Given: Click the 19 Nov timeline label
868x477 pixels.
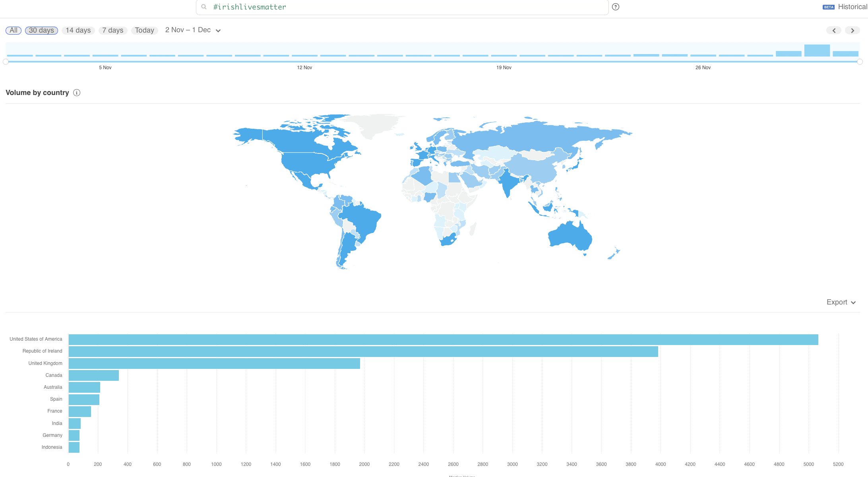Looking at the screenshot, I should [x=504, y=68].
